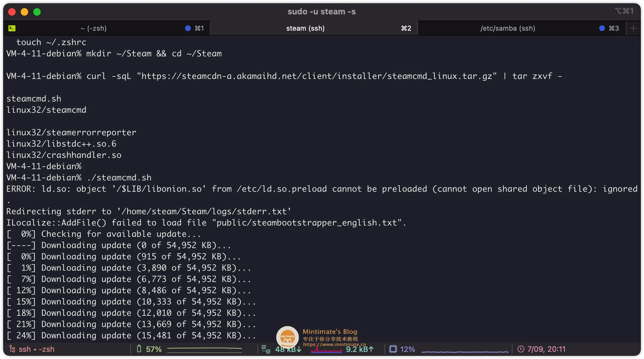Click the clock icon in status bar

tap(521, 349)
